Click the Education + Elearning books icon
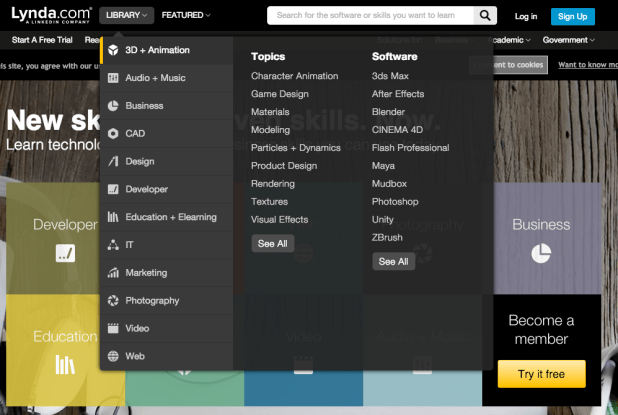Viewport: 618px width, 415px height. 113,217
